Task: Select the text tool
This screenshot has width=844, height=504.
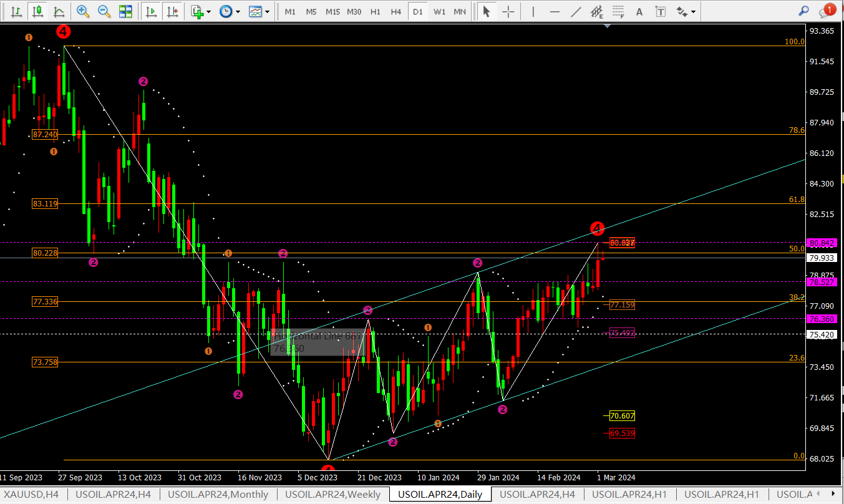Action: (x=639, y=11)
